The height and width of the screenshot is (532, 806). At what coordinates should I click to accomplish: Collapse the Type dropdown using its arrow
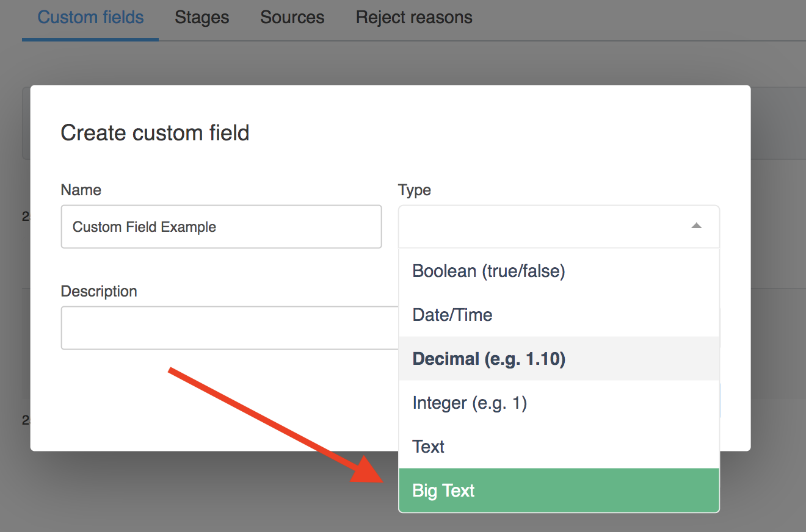coord(696,226)
